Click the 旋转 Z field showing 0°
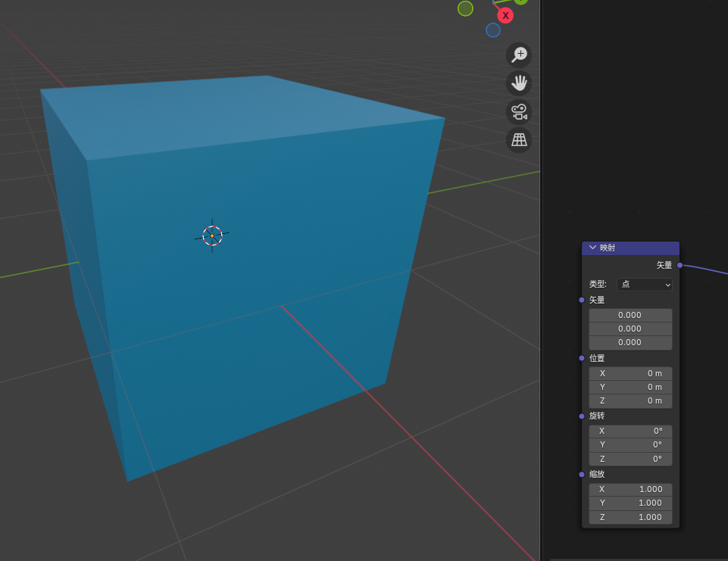The width and height of the screenshot is (728, 561). [x=630, y=459]
